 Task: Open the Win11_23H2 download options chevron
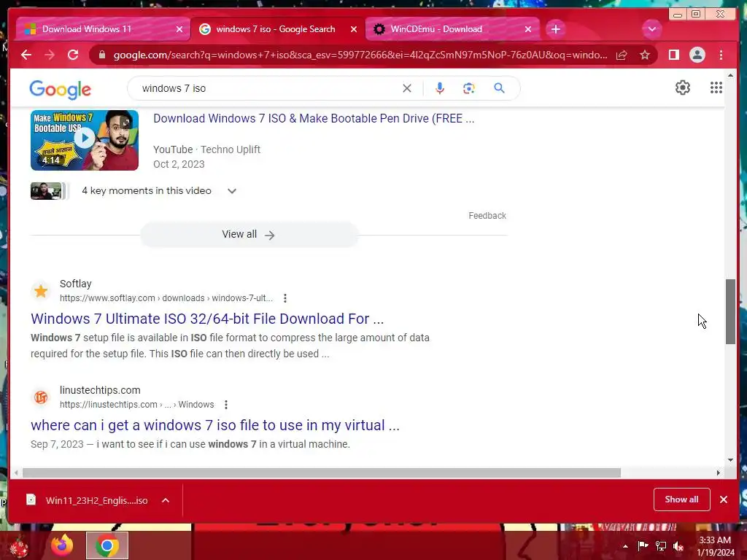166,500
